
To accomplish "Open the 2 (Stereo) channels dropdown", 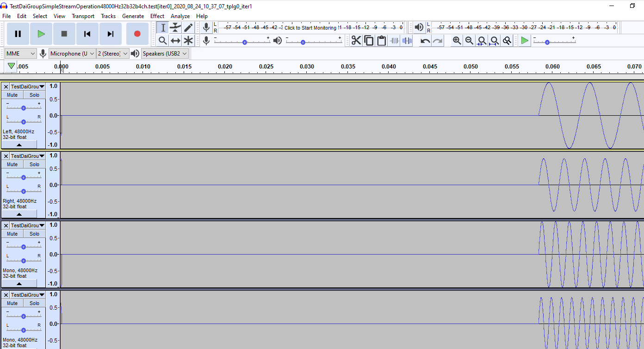I will [112, 54].
